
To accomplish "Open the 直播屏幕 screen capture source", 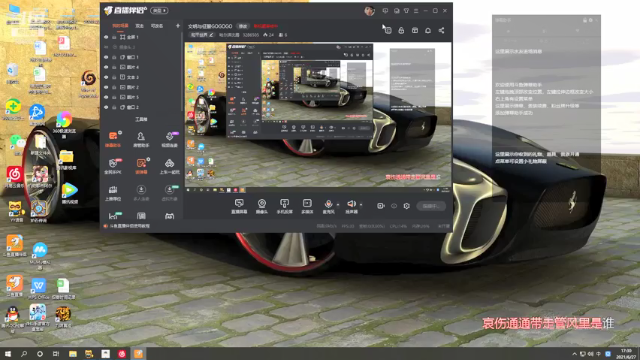I will point(239,206).
